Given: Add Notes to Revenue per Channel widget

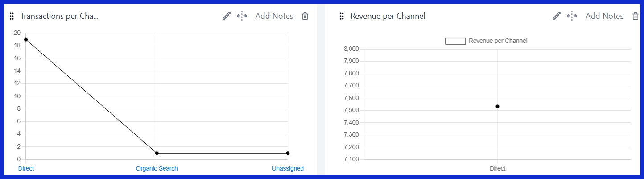Looking at the screenshot, I should 604,16.
